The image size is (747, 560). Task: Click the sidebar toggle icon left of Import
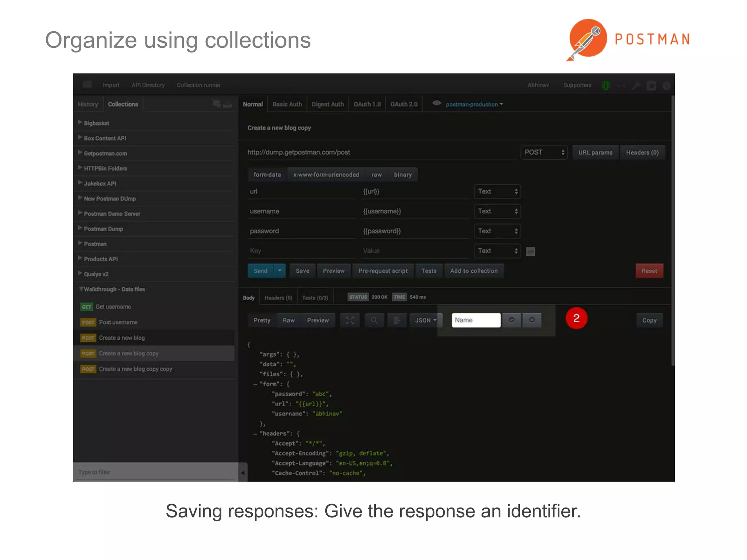point(87,85)
